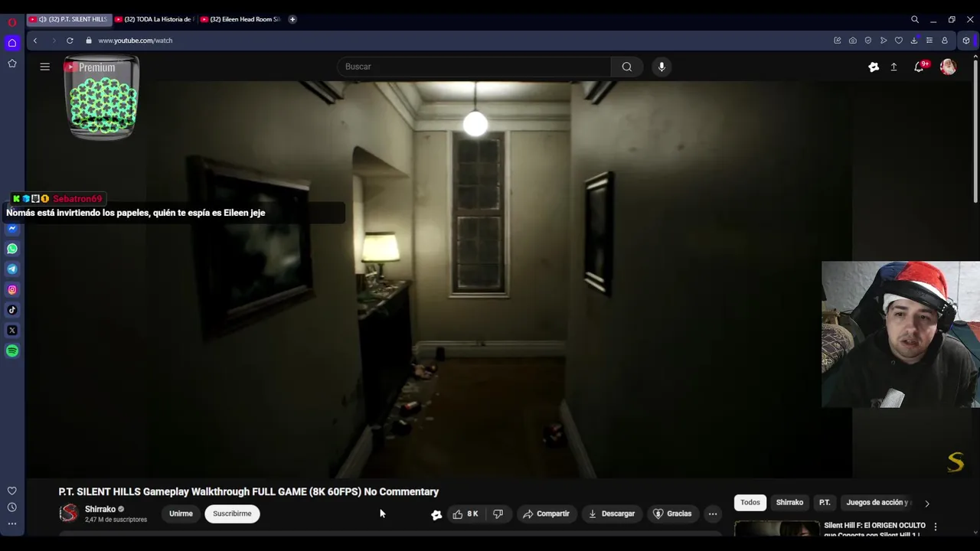The height and width of the screenshot is (551, 980).
Task: Open Opera sidebar home (Start Page)
Action: point(12,43)
